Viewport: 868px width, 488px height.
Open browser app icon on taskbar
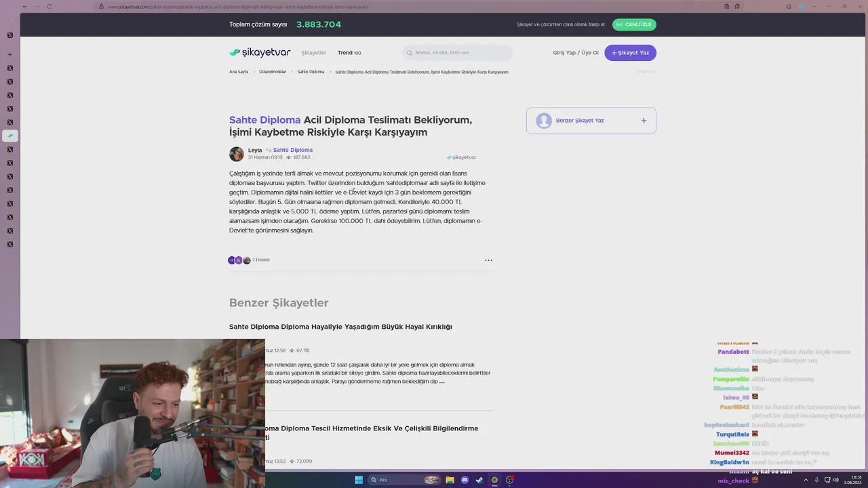494,480
